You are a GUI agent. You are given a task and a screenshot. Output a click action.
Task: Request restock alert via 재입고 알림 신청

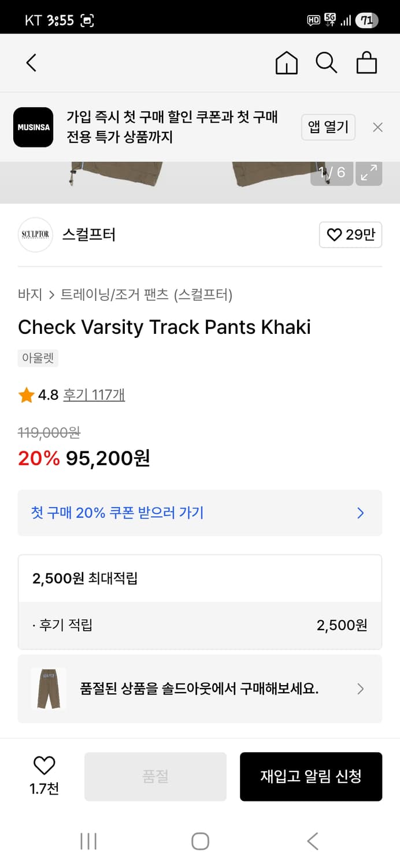[311, 776]
